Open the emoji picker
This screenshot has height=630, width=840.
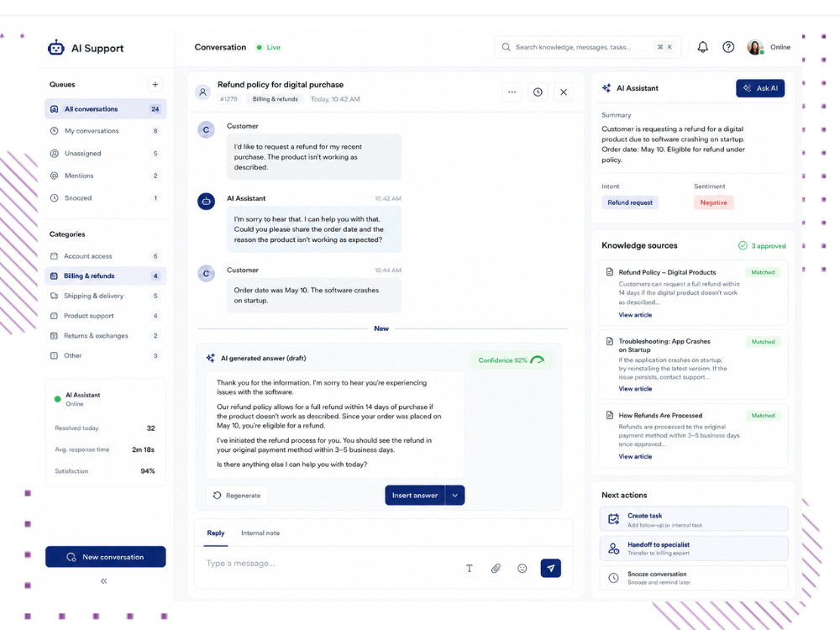coord(522,569)
